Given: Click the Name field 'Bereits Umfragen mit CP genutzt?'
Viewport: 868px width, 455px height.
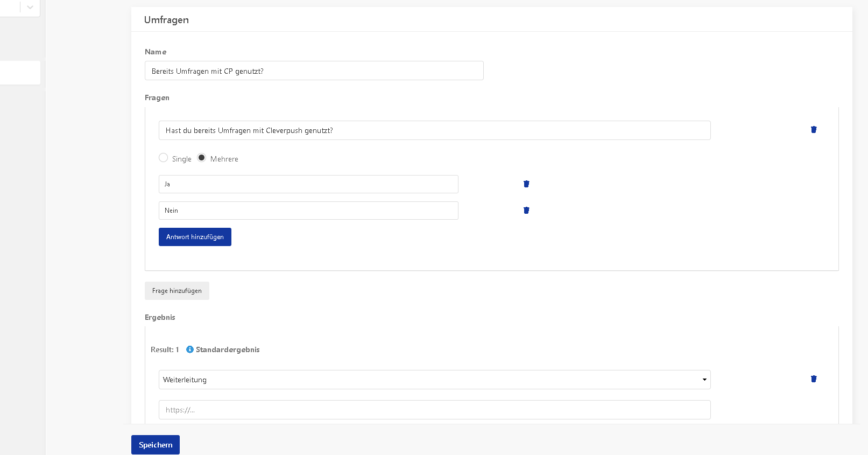Looking at the screenshot, I should click(x=314, y=71).
